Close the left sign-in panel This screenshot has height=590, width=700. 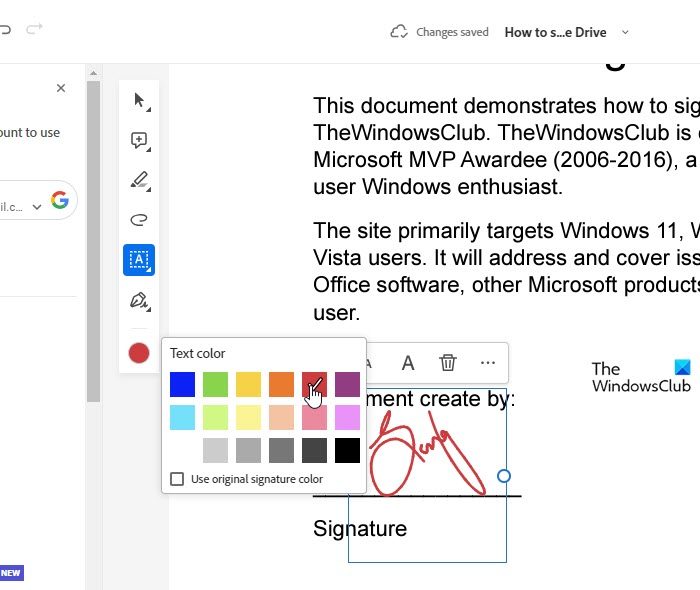[x=61, y=88]
